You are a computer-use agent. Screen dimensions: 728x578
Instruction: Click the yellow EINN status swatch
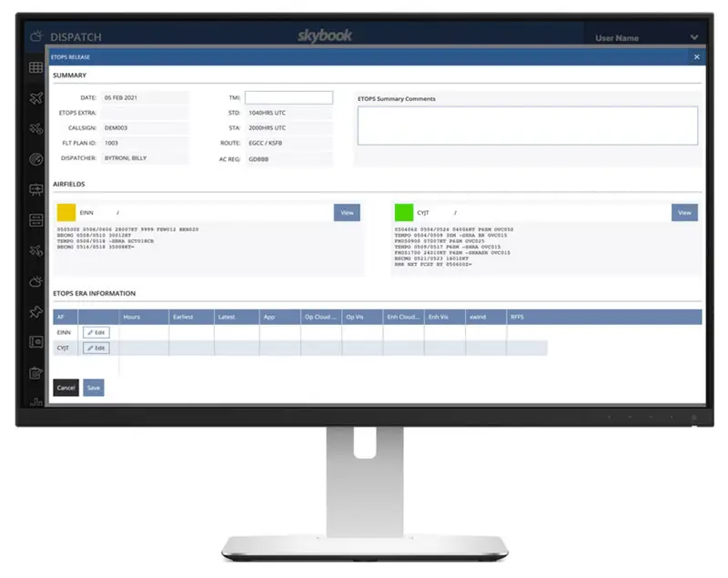tap(66, 212)
